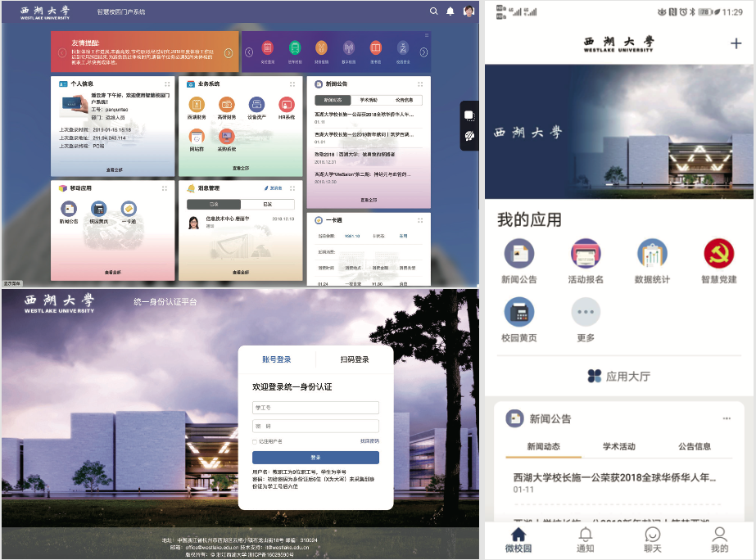Click the drag handle of 业务系统 widget

pyautogui.click(x=292, y=84)
